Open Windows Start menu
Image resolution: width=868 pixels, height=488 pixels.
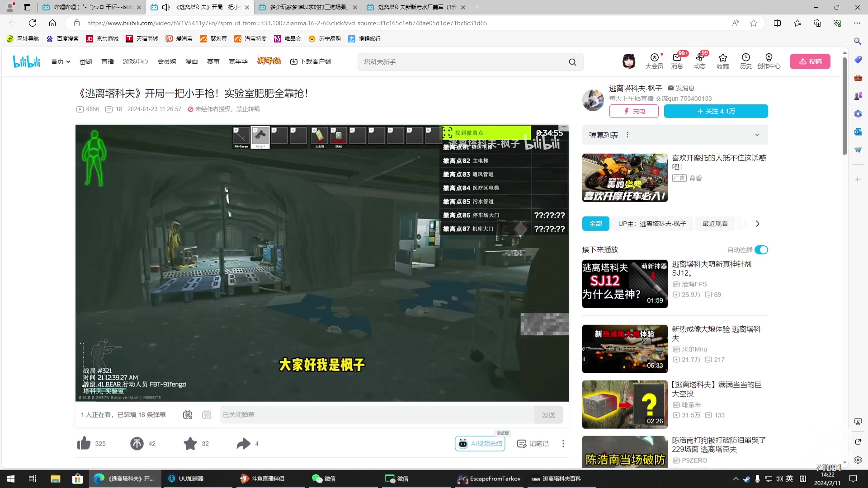coord(11,479)
